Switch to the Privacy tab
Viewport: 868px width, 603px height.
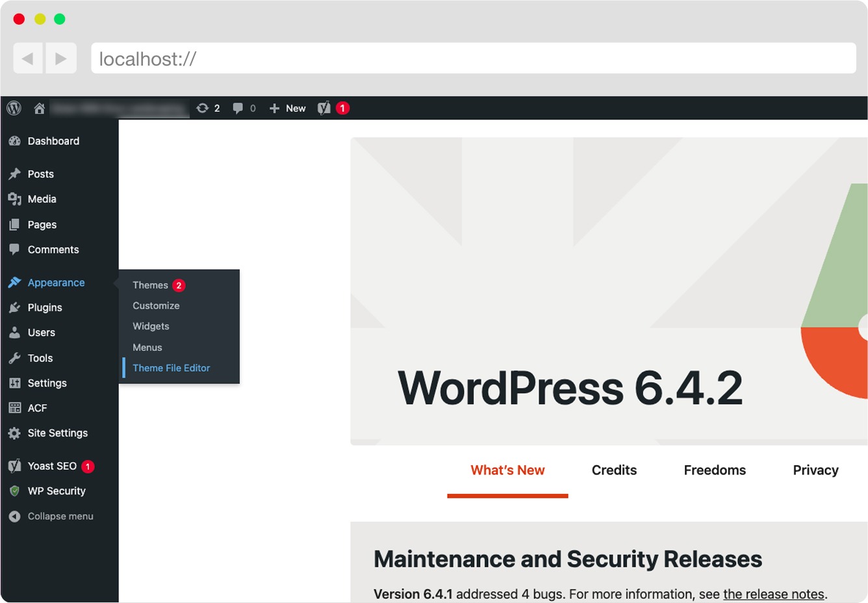(815, 470)
